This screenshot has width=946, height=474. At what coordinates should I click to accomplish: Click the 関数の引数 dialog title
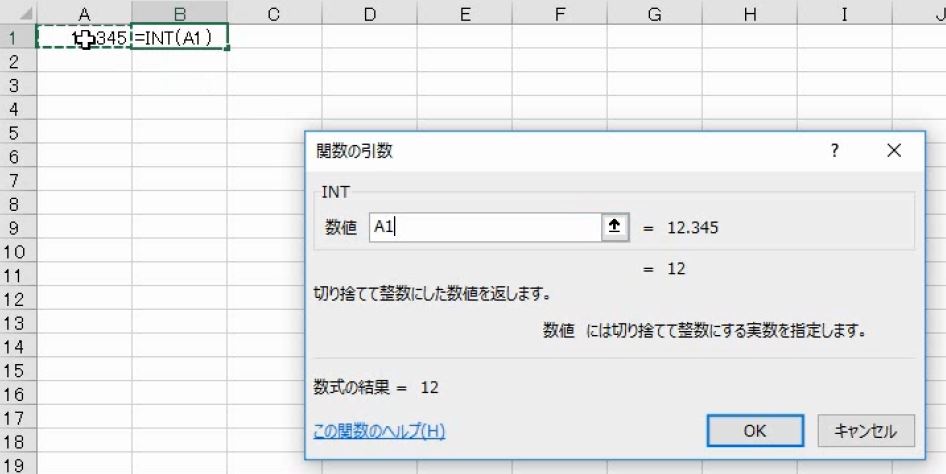[354, 151]
